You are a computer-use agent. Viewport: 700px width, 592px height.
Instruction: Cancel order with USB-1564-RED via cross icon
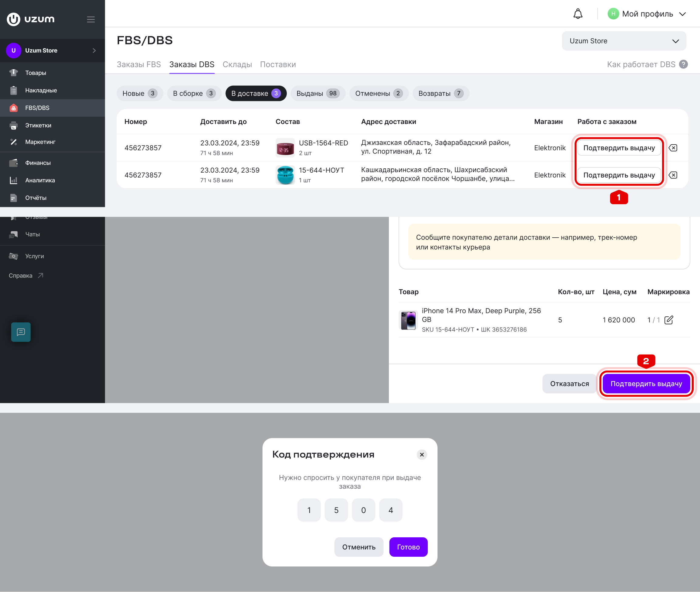coord(673,148)
